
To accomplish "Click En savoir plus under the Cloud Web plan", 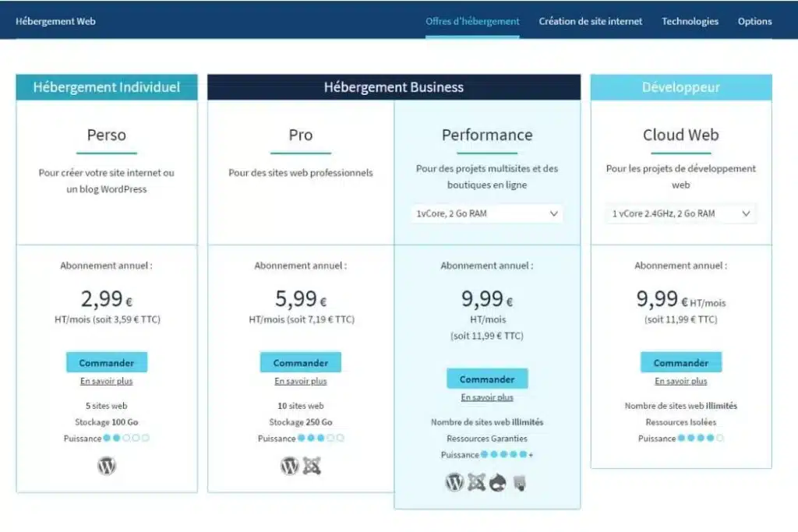I will (x=681, y=381).
